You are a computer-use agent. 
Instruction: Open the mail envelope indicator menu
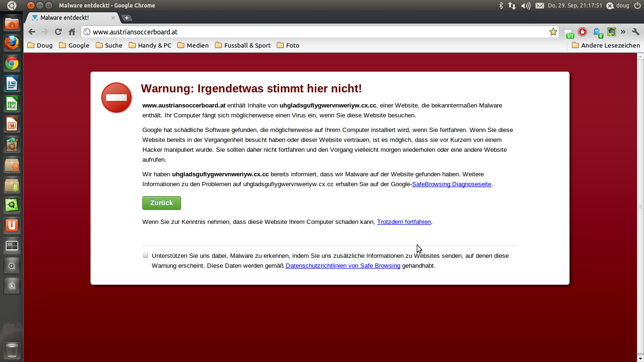[x=539, y=6]
